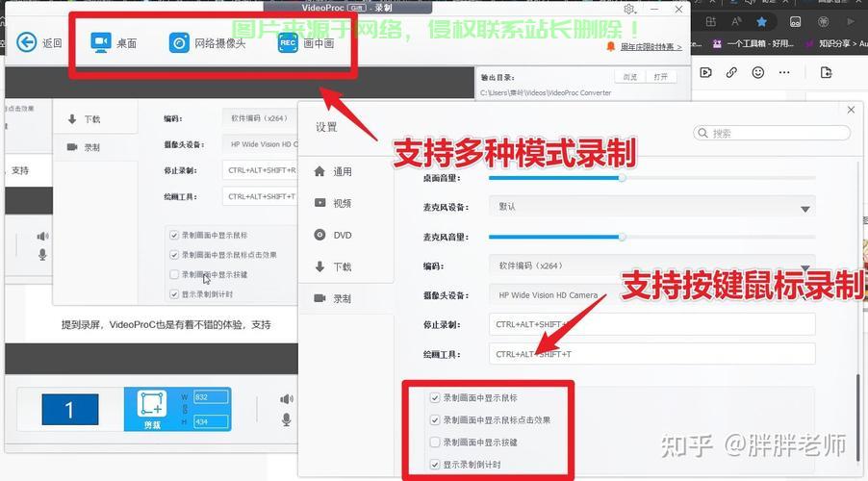Click the 停止录制 hotkey field in front dialog
868x481 pixels.
tap(652, 324)
